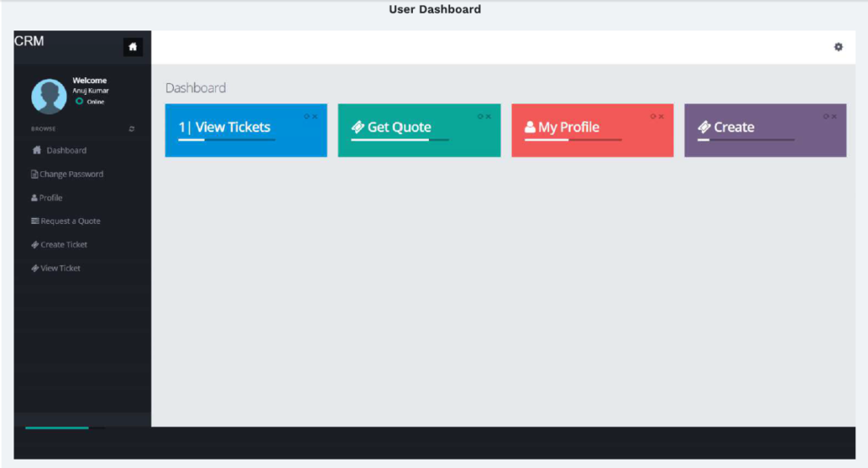Image resolution: width=868 pixels, height=468 pixels.
Task: Click the ticket icon on Get Quote card
Action: 358,127
